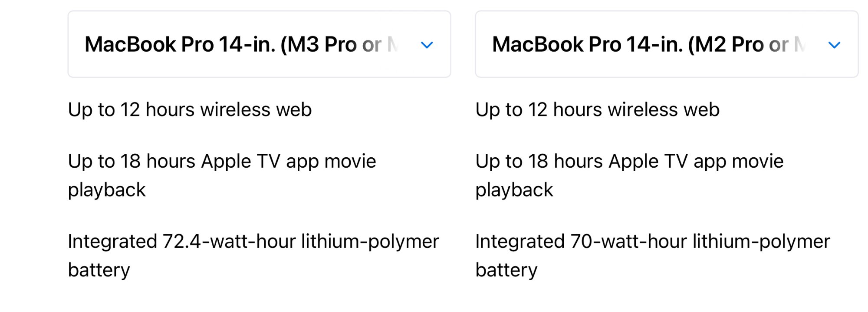This screenshot has width=868, height=312.
Task: Click the blue chevron in M2 Pro selector
Action: click(x=835, y=45)
